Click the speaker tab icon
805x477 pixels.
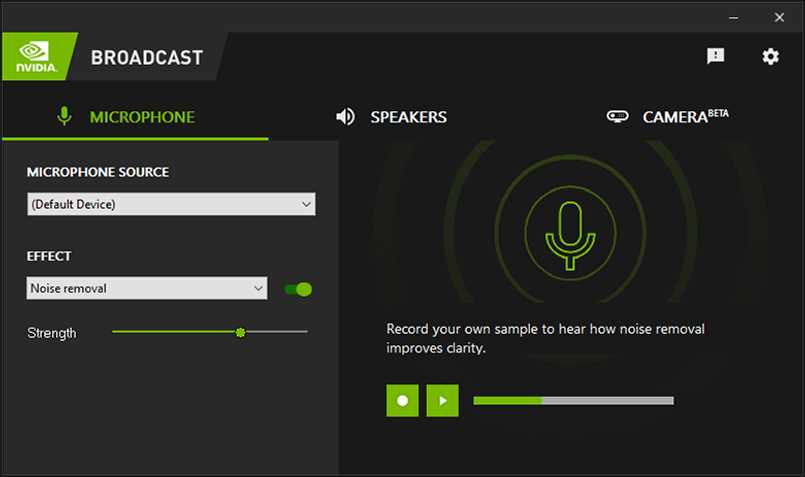click(x=345, y=117)
